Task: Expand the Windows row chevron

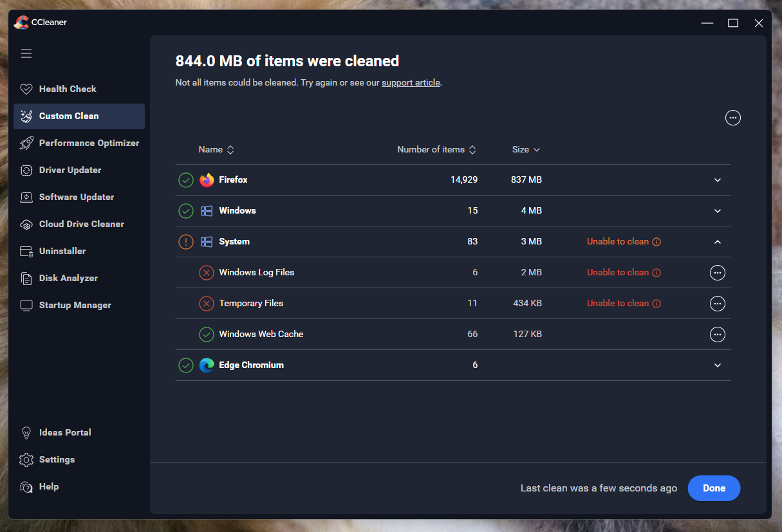Action: tap(718, 211)
